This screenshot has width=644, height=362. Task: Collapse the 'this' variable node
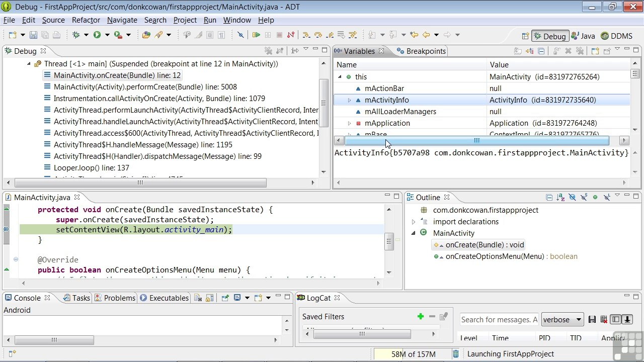tap(339, 77)
